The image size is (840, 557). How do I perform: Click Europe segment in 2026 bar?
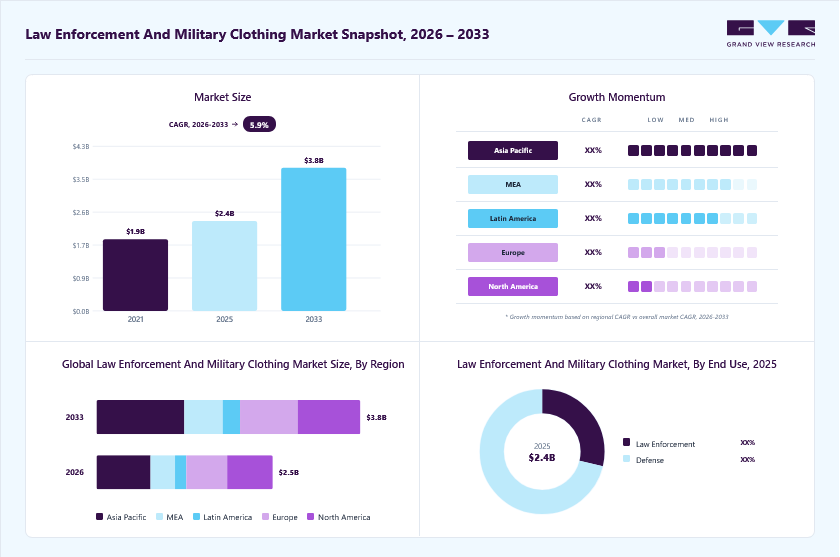[x=207, y=472]
